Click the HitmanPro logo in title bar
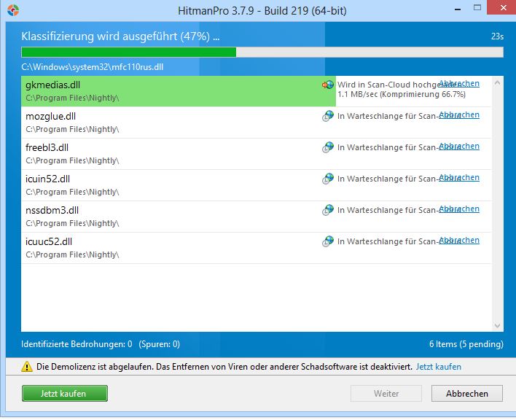 [x=13, y=10]
